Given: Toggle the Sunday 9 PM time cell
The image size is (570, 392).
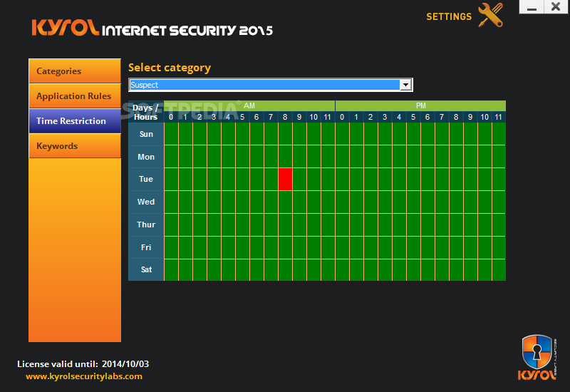Looking at the screenshot, I should pos(470,133).
